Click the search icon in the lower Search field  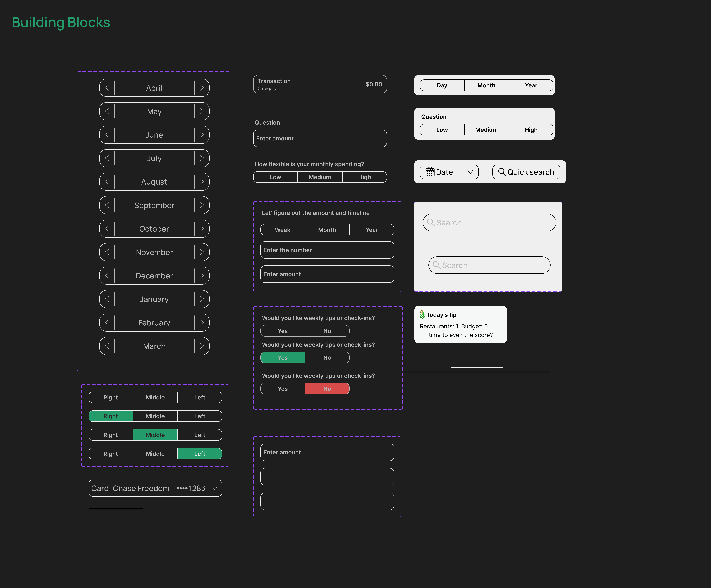pos(437,265)
